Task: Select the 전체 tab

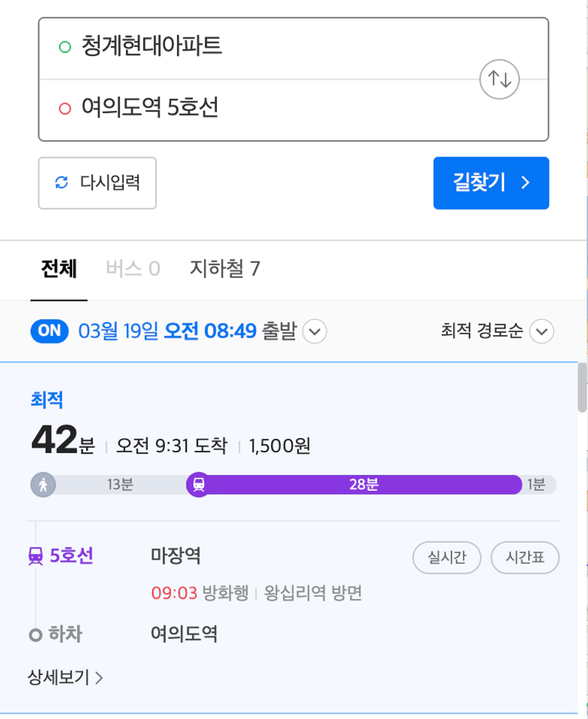Action: pyautogui.click(x=59, y=269)
